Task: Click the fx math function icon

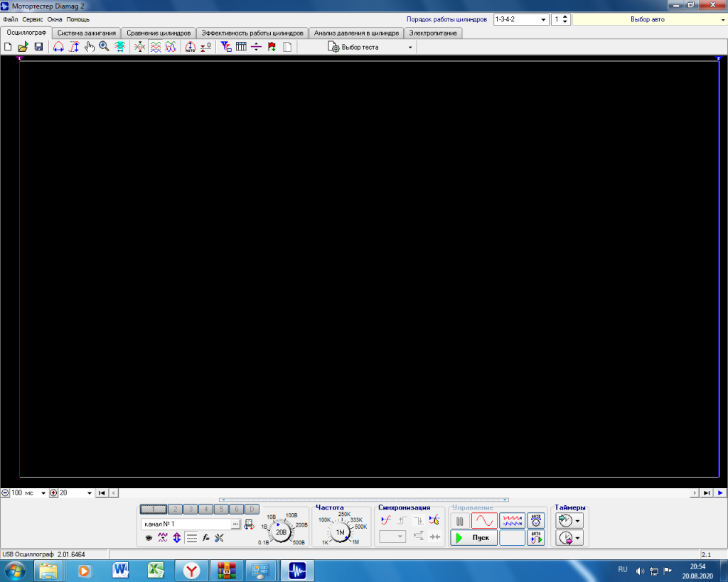Action: tap(205, 538)
